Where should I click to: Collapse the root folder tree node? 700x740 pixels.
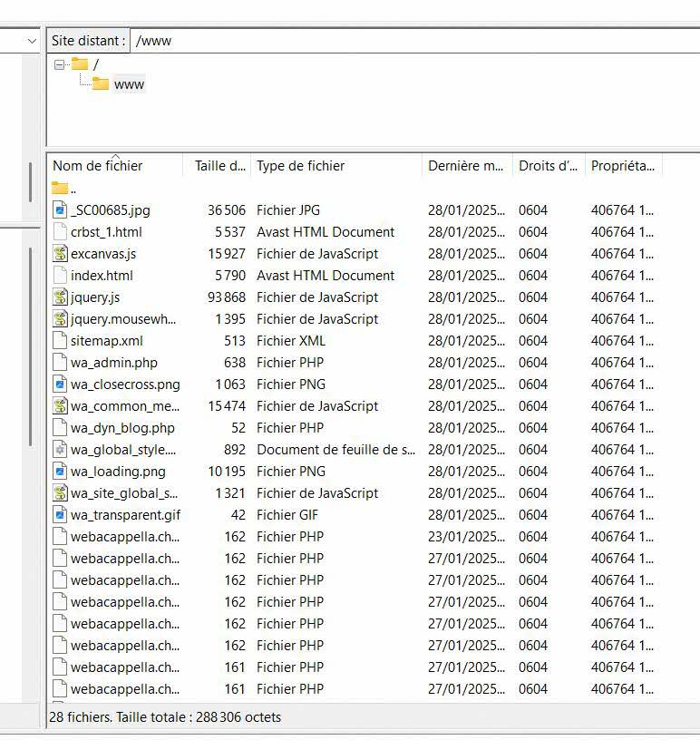[60, 64]
